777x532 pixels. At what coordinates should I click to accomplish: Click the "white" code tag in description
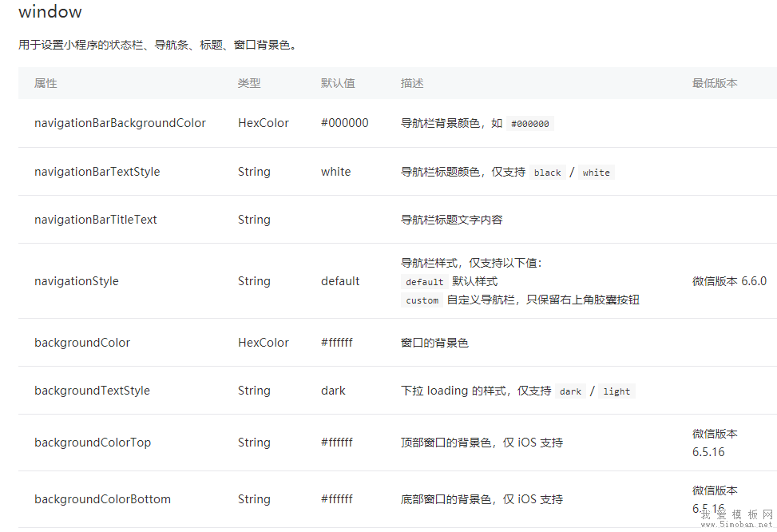pyautogui.click(x=596, y=173)
